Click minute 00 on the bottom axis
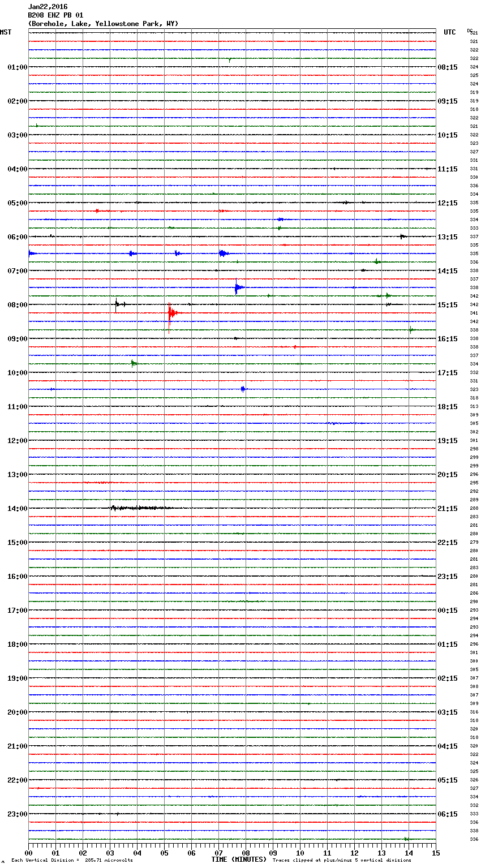The width and height of the screenshot is (481, 868). point(28,853)
